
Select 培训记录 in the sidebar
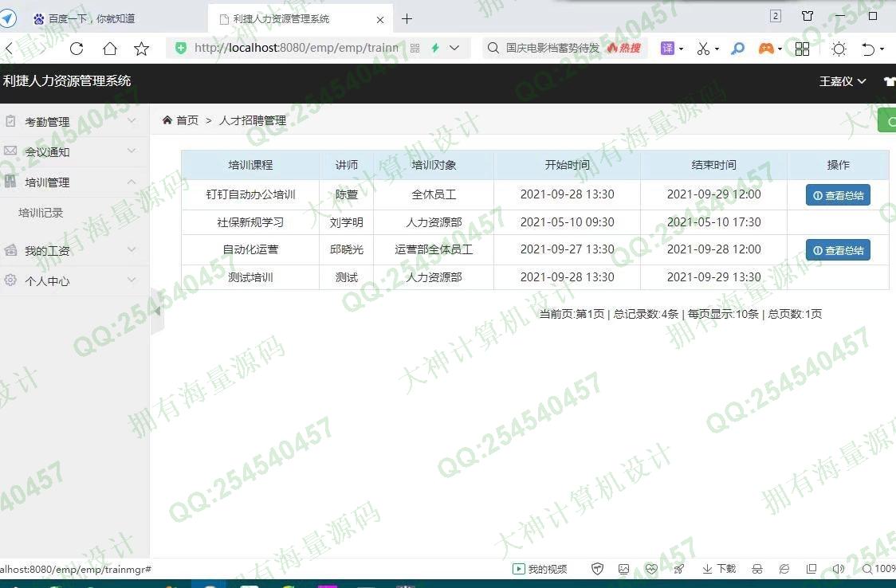[41, 213]
